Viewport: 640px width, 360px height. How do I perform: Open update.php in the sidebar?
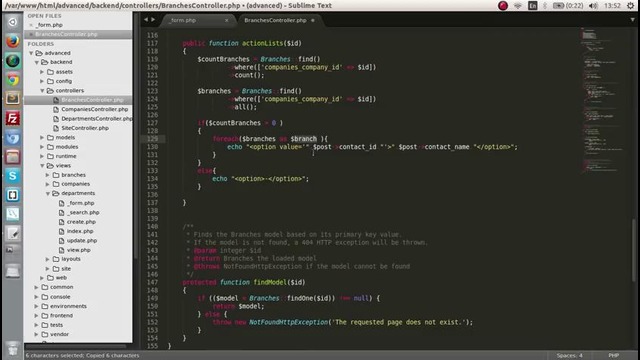(x=82, y=240)
